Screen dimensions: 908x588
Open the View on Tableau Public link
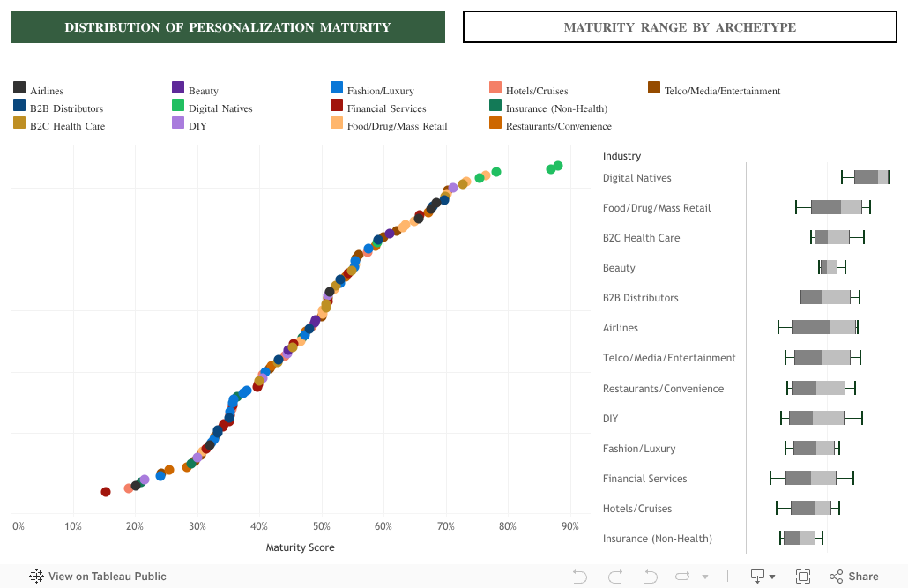[107, 577]
